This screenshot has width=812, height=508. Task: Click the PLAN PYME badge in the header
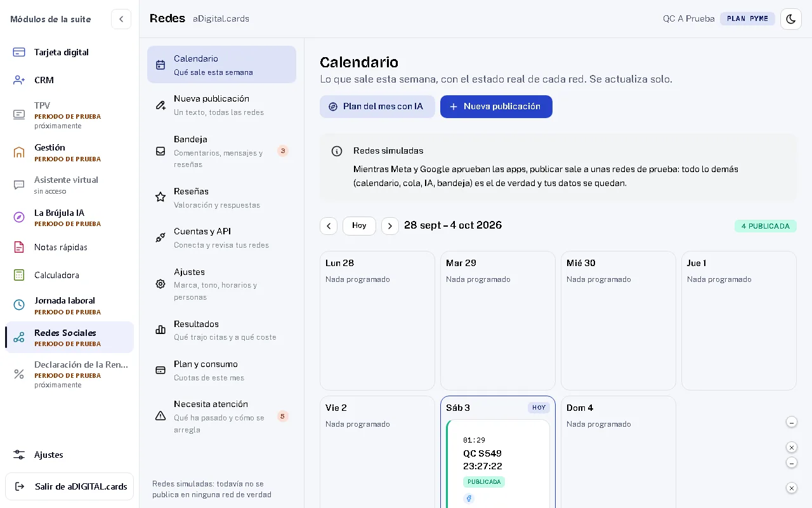click(747, 19)
